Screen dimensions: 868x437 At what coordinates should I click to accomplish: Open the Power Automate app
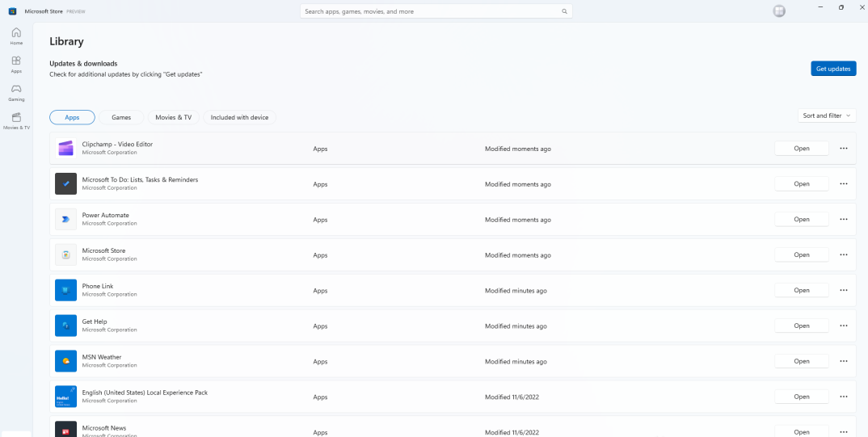(801, 220)
